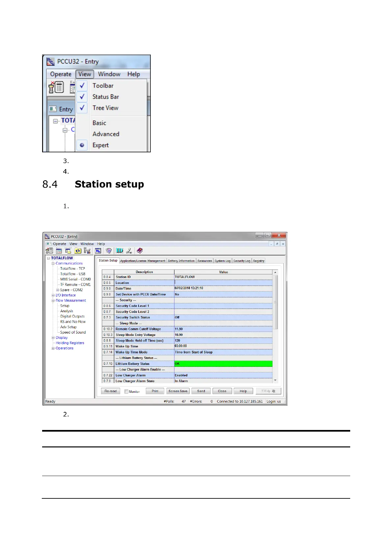Image resolution: width=392 pixels, height=554 pixels.
Task: Collapse the C child node in upper window tree
Action: point(65,130)
